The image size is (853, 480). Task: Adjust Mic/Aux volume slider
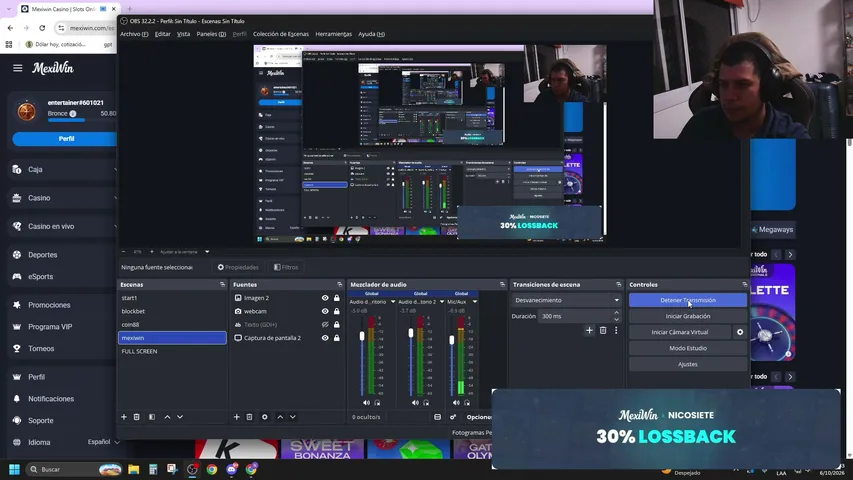click(x=452, y=340)
